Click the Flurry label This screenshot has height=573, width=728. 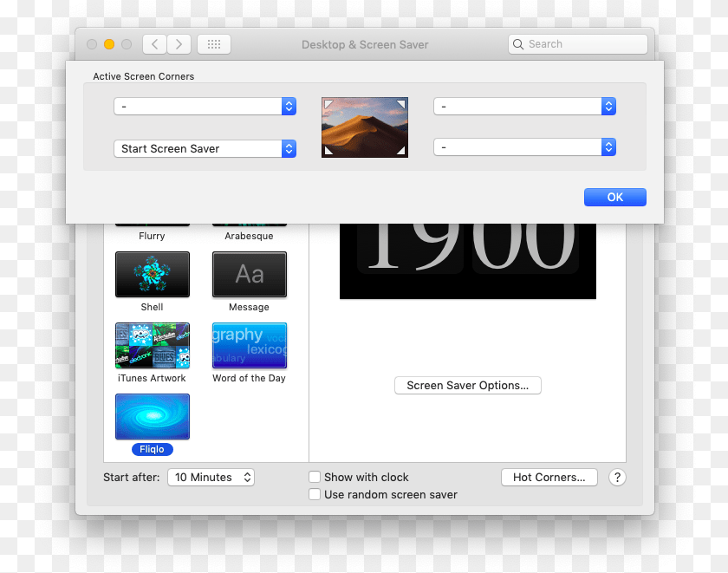(152, 236)
